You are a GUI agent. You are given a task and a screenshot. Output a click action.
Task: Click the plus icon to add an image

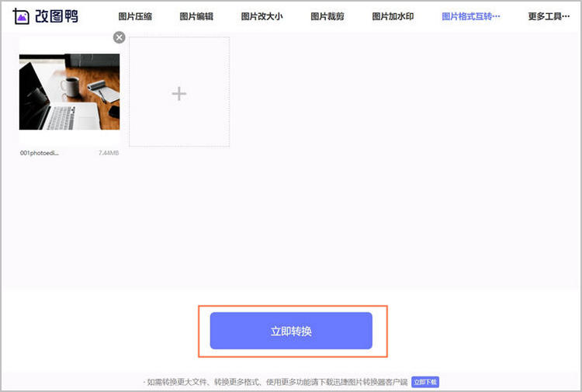pos(179,94)
